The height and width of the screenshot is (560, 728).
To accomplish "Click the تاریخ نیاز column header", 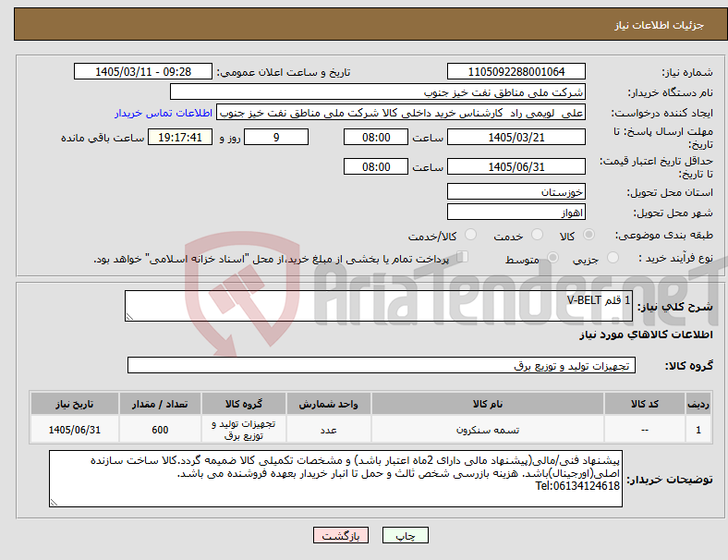I will click(x=74, y=404).
